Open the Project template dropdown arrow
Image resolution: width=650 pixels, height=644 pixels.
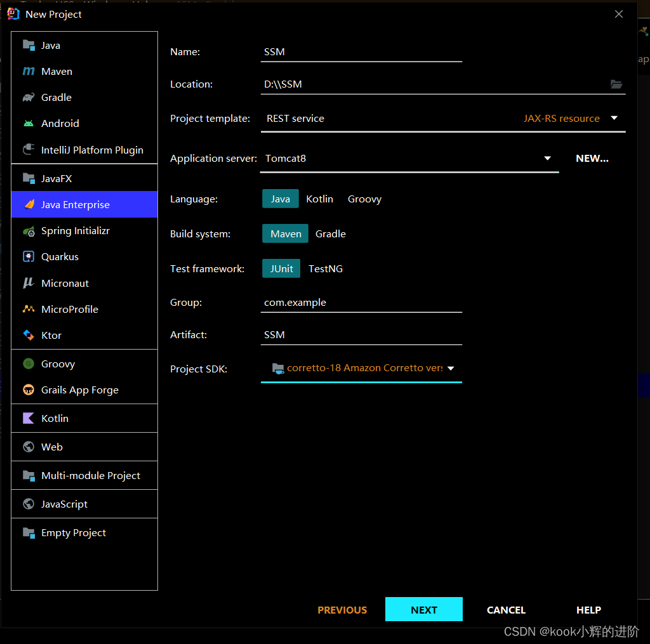tap(614, 118)
